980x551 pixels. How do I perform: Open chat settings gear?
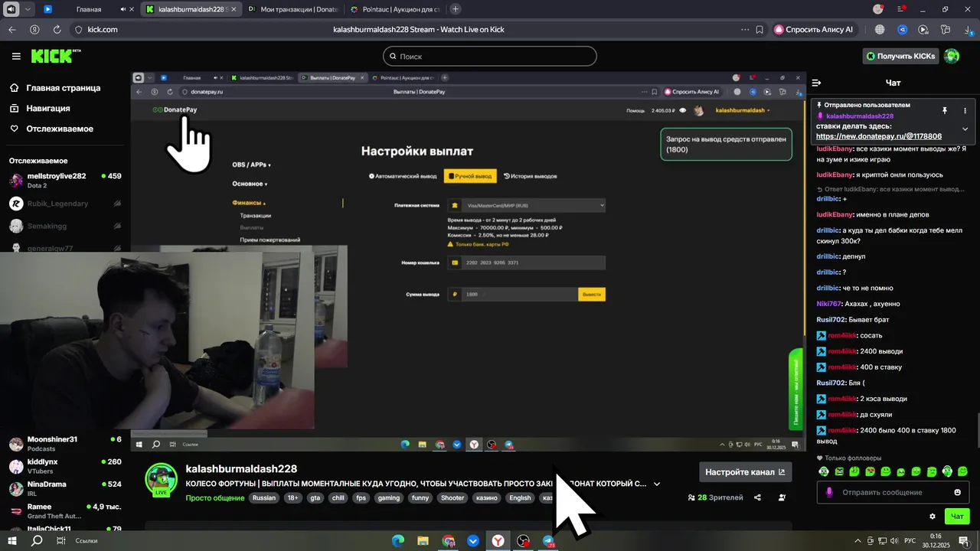932,517
